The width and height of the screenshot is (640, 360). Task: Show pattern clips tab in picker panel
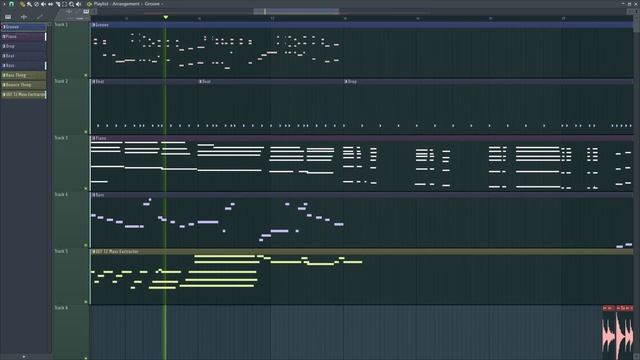pos(8,17)
